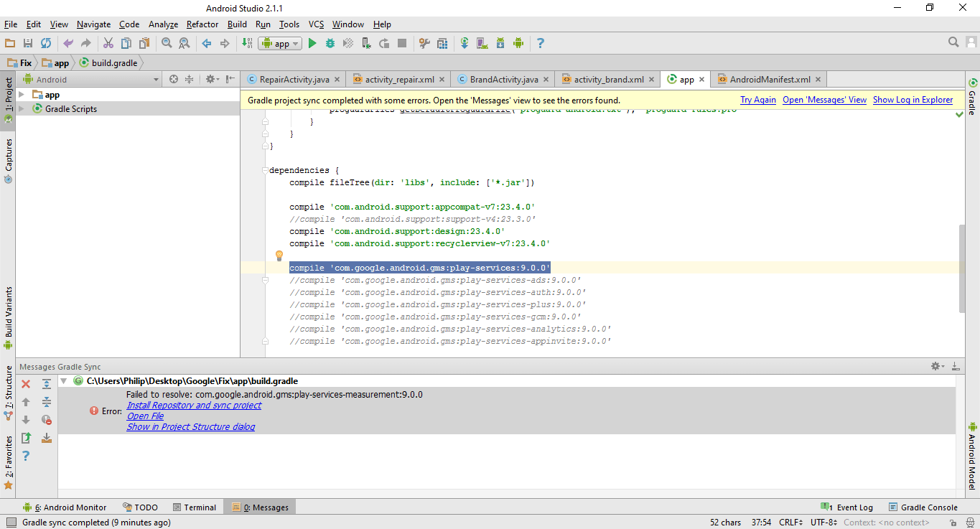
Task: Open the app run configuration dropdown
Action: pos(280,44)
